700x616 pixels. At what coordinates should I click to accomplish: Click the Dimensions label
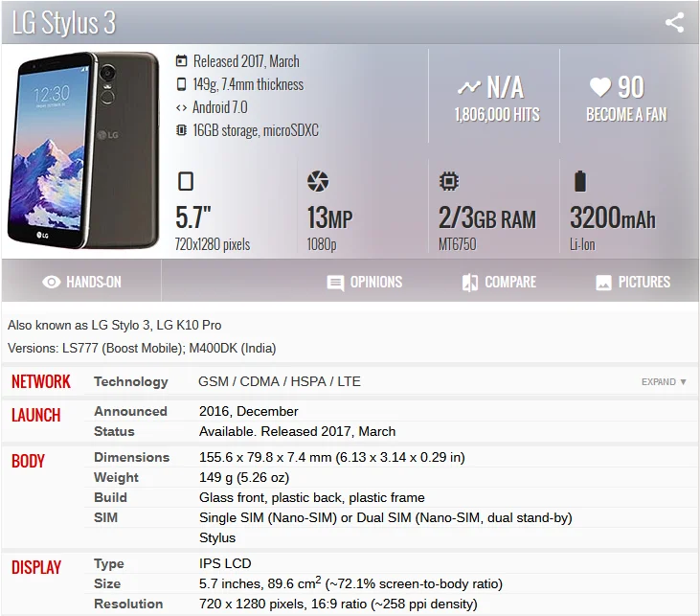[x=132, y=457]
